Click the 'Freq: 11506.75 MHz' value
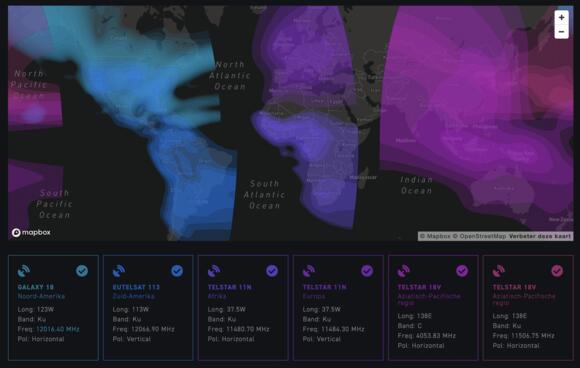 (523, 336)
